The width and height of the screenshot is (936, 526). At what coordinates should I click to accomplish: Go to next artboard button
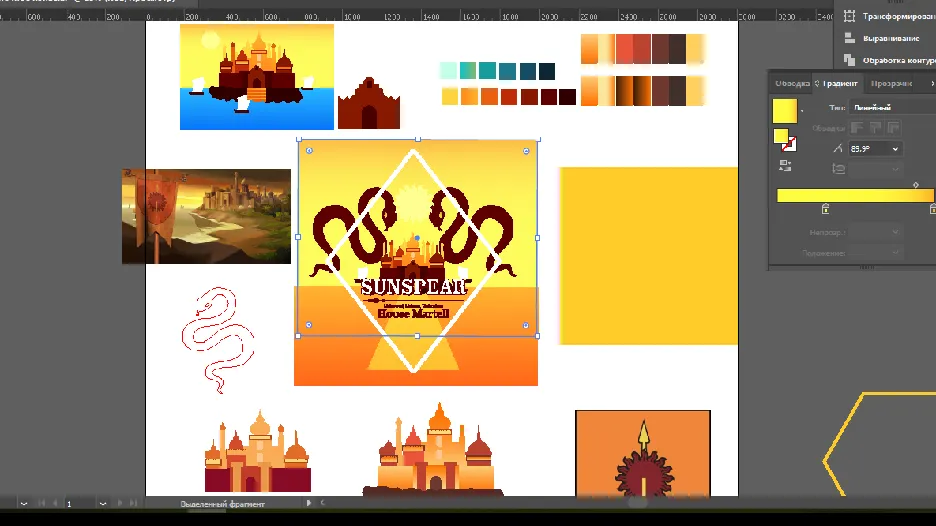click(119, 503)
